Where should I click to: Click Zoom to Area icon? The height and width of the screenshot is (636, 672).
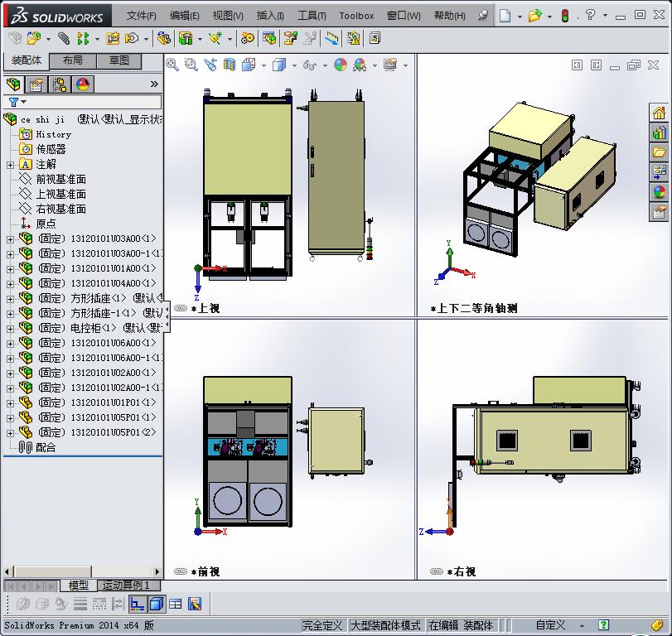coord(191,65)
